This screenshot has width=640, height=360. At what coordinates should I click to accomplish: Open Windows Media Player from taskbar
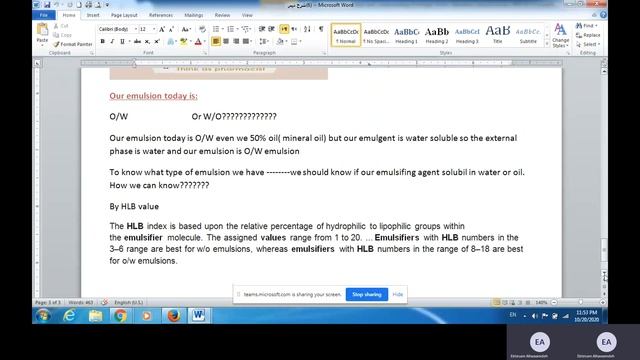147,316
